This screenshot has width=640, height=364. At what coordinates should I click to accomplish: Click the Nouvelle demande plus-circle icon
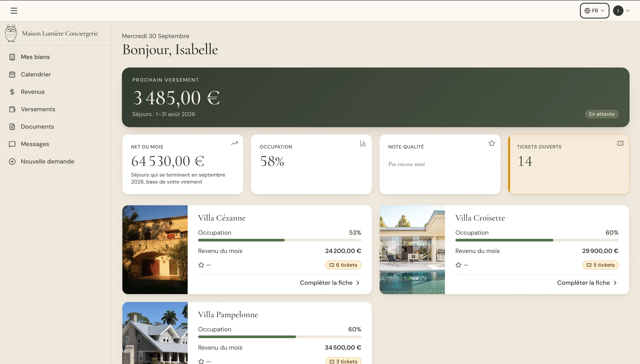[x=12, y=161]
